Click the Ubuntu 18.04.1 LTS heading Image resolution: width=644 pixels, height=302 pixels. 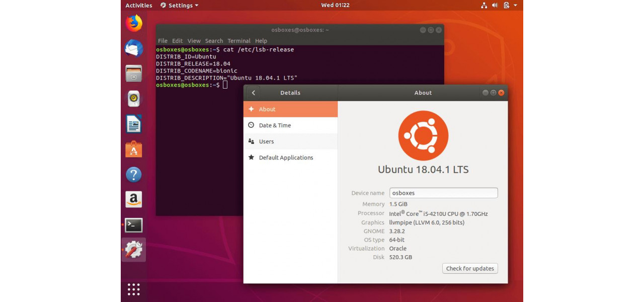click(x=423, y=170)
